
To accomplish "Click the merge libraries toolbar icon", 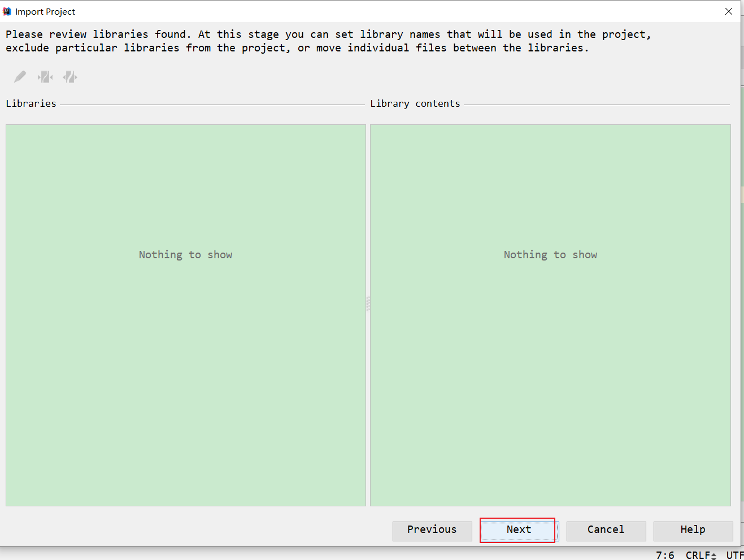I will pos(45,77).
